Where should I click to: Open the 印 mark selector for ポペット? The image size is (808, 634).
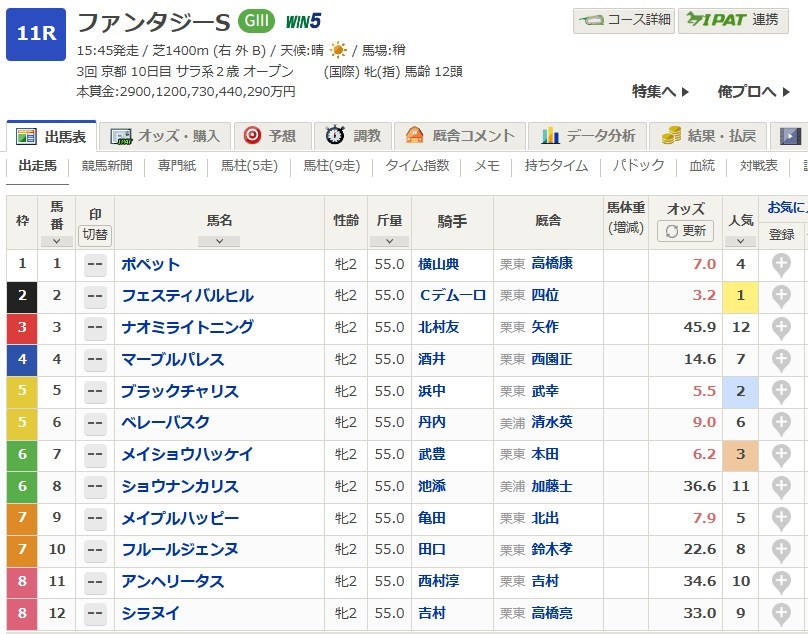[x=96, y=265]
